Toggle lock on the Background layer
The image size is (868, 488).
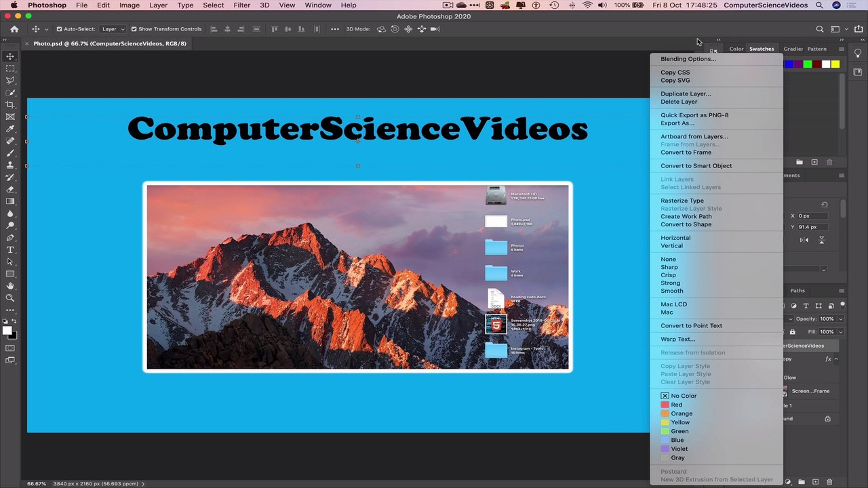[827, 419]
